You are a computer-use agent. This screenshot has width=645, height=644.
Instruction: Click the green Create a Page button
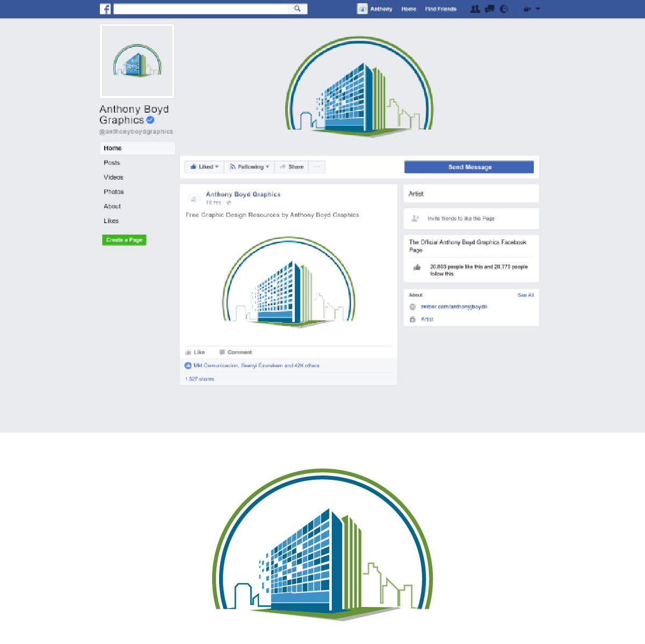point(124,240)
